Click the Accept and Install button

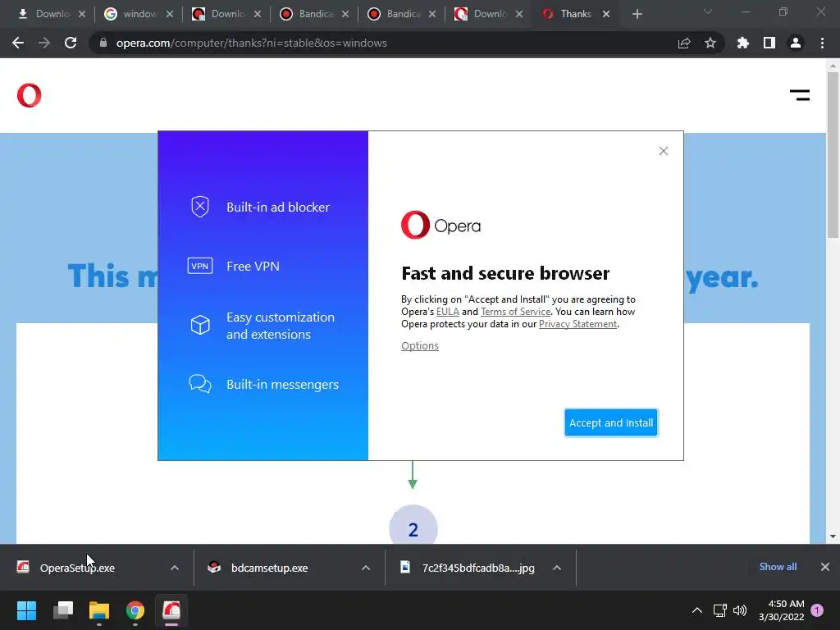click(610, 422)
